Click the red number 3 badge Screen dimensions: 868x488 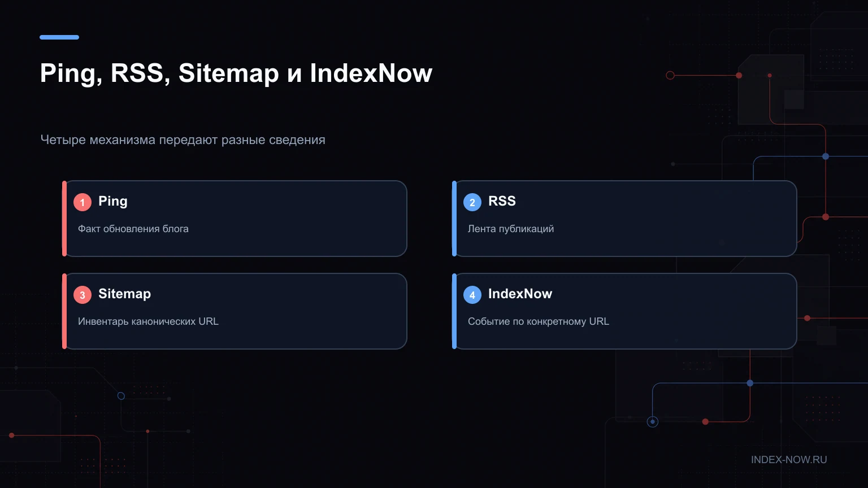click(x=83, y=295)
